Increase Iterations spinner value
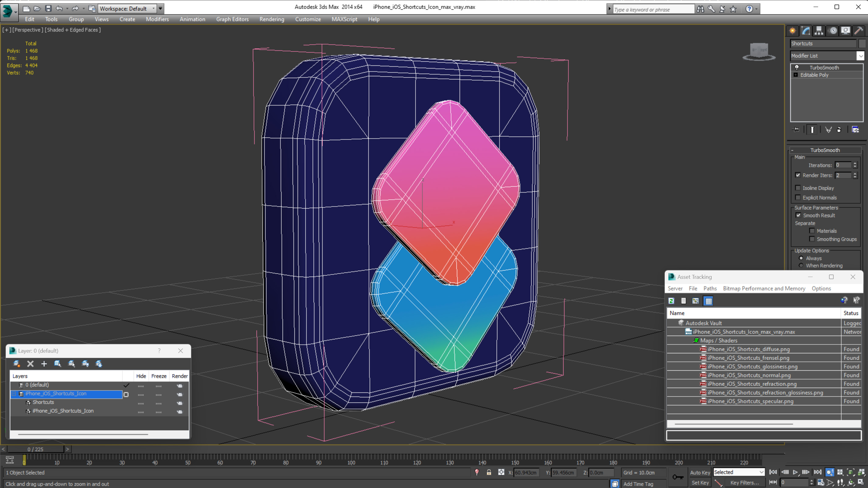868x488 pixels. 855,163
